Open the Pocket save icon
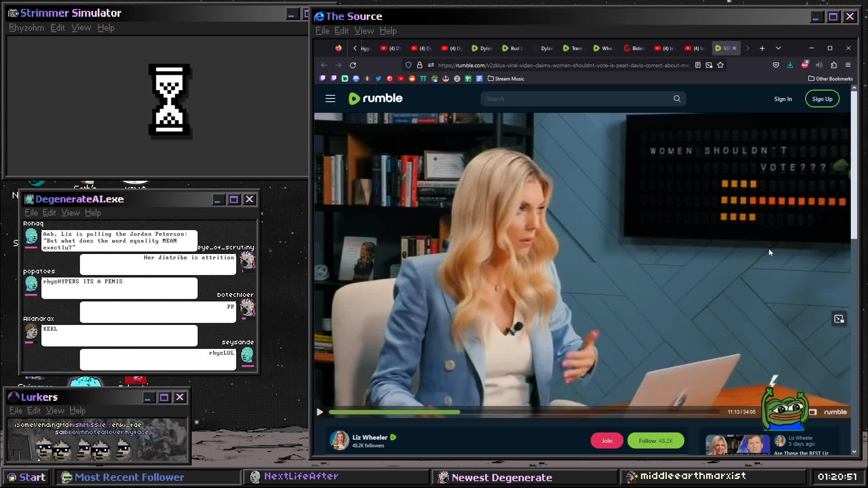Screen dimensions: 868x488 click(776, 65)
